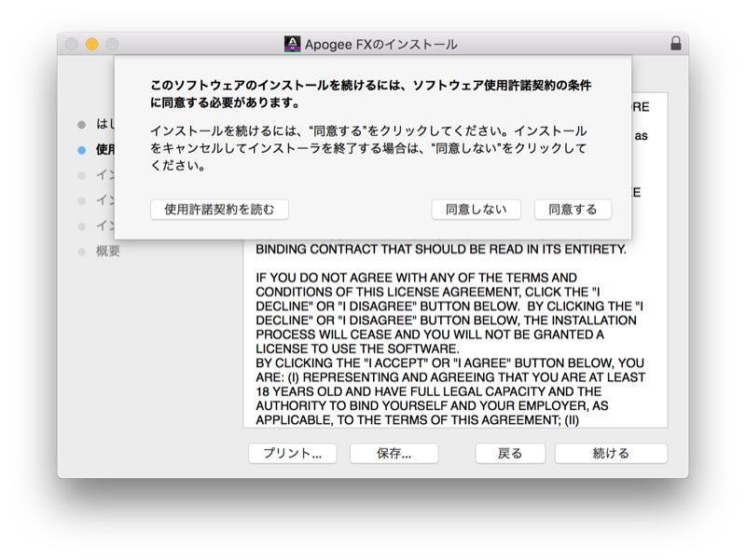Select the 概要 step in sidebar
Viewport: 746px width, 560px height.
[x=108, y=251]
